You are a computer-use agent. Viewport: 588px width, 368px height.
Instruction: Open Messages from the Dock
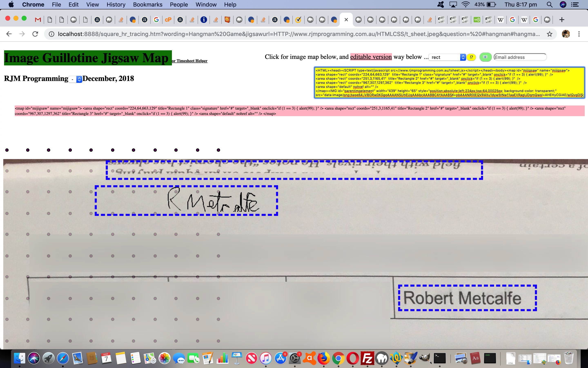(179, 358)
